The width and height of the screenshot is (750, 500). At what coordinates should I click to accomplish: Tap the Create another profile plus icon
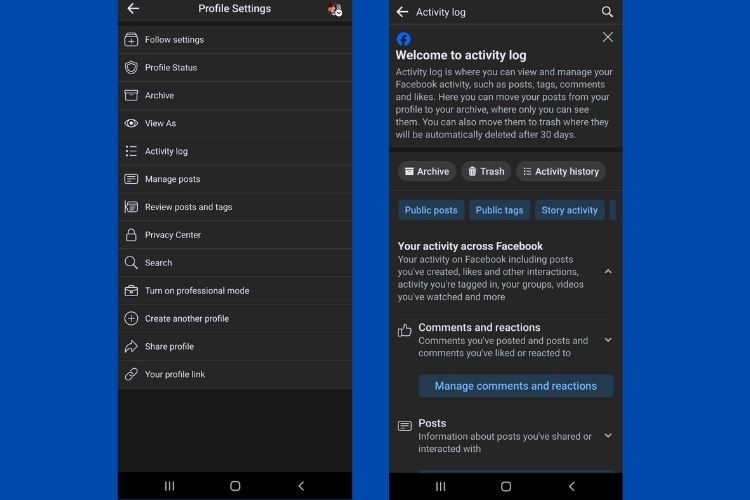pyautogui.click(x=131, y=318)
